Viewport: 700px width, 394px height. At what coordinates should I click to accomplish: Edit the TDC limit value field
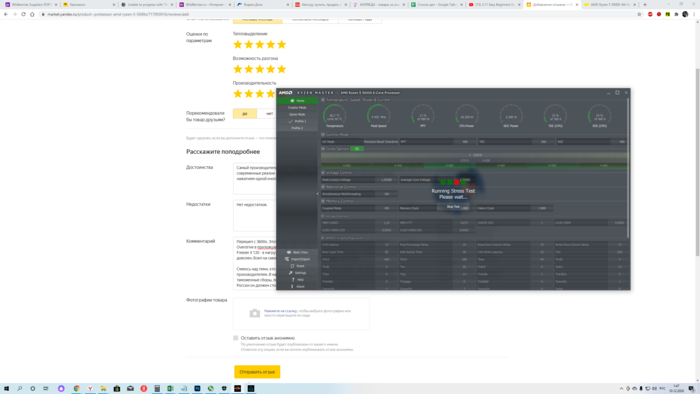(543, 141)
